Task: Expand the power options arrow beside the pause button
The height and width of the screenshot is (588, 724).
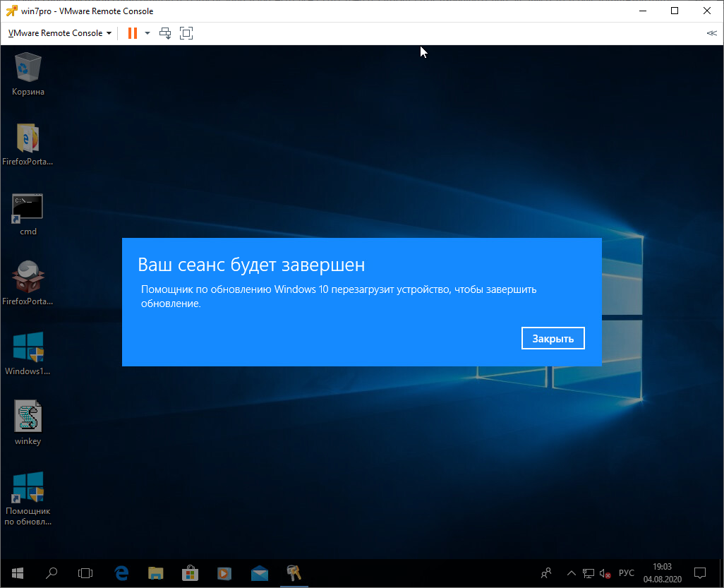Action: (x=147, y=33)
